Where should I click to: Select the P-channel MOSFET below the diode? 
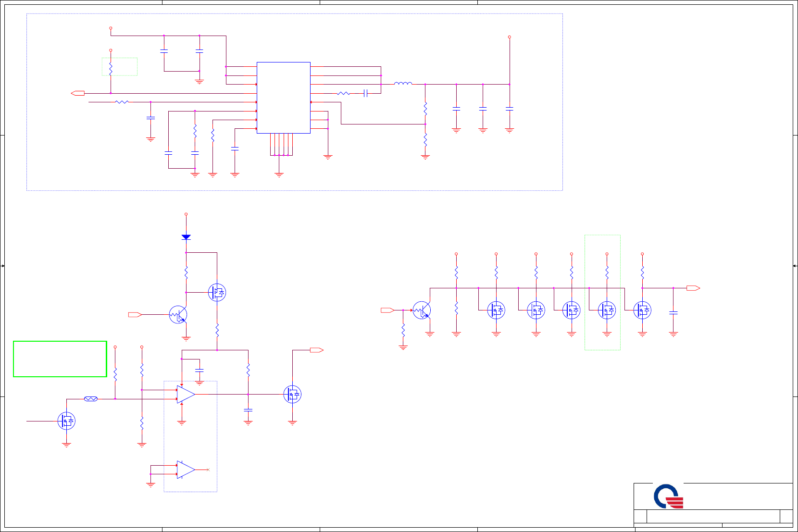[x=217, y=292]
